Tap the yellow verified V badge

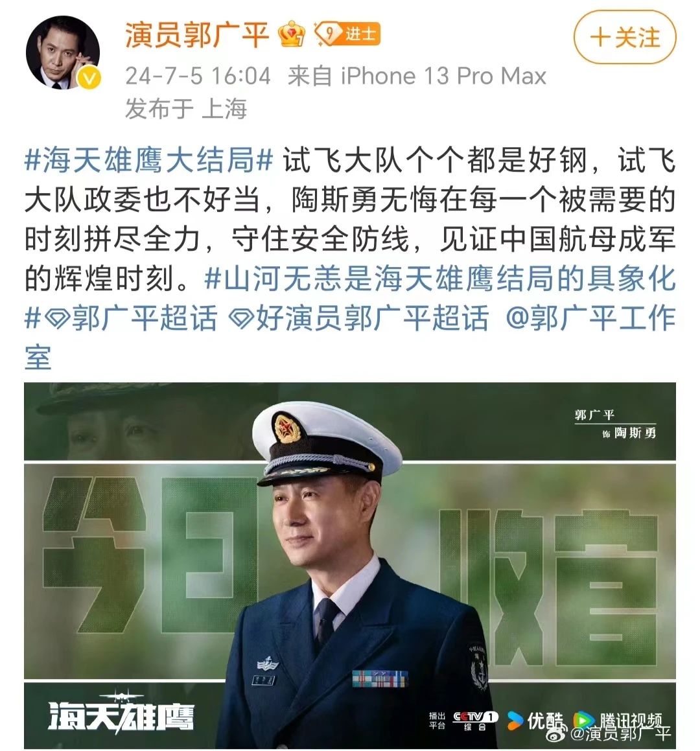89,78
